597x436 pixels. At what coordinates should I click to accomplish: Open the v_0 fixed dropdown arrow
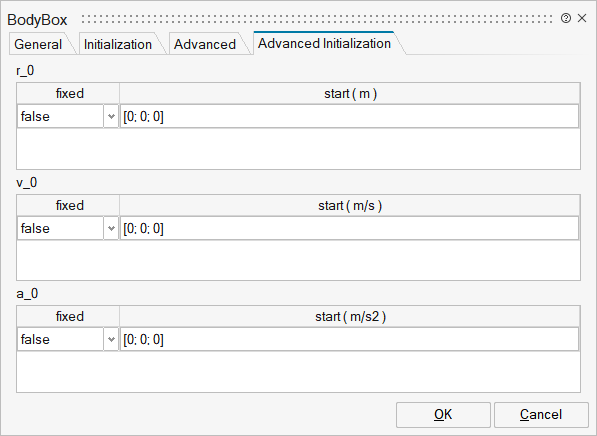point(111,228)
